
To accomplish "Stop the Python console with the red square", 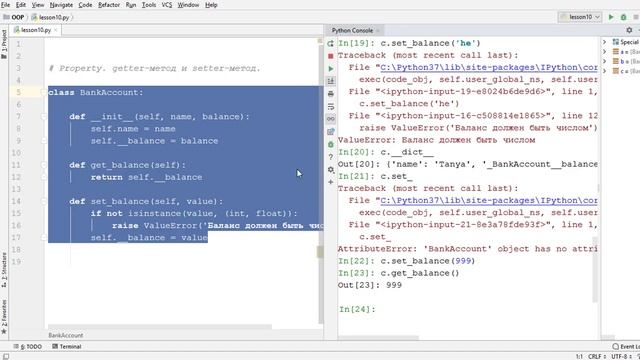I will coord(331,56).
